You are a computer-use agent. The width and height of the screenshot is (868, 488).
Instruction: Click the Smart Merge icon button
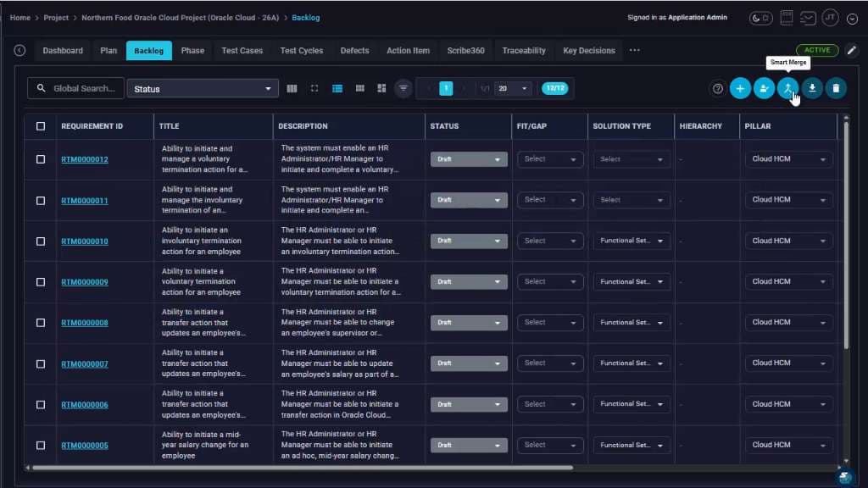coord(787,88)
